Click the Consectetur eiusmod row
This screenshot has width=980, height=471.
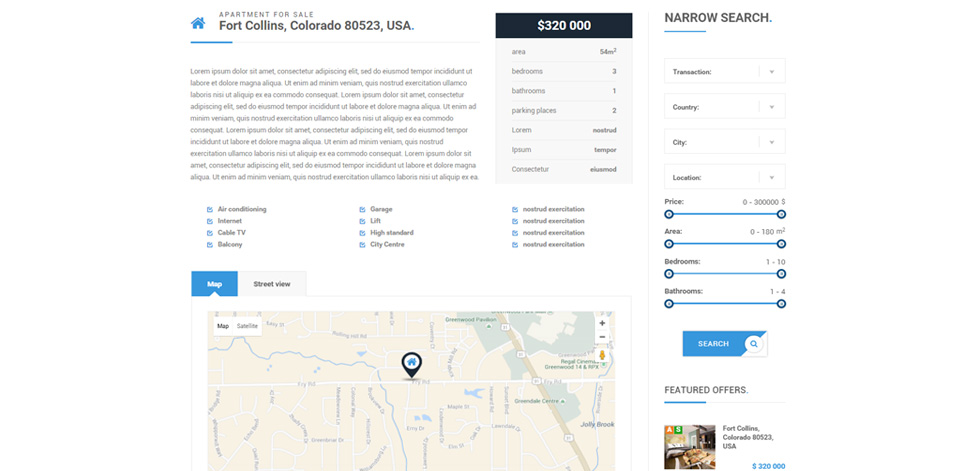[x=564, y=169]
